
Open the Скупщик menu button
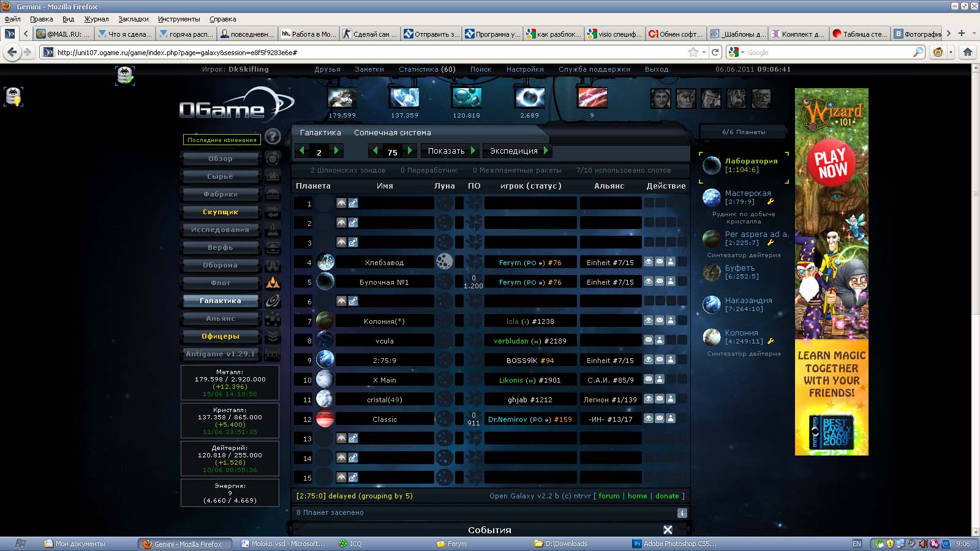pyautogui.click(x=221, y=212)
